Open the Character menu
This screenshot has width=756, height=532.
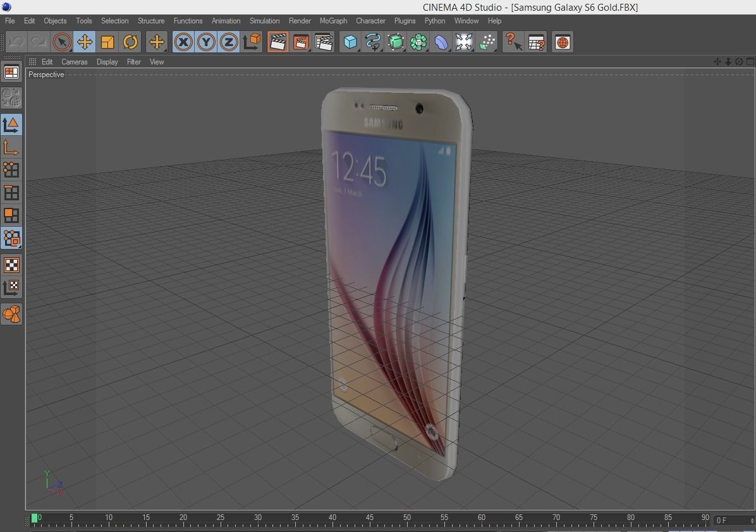(x=370, y=21)
